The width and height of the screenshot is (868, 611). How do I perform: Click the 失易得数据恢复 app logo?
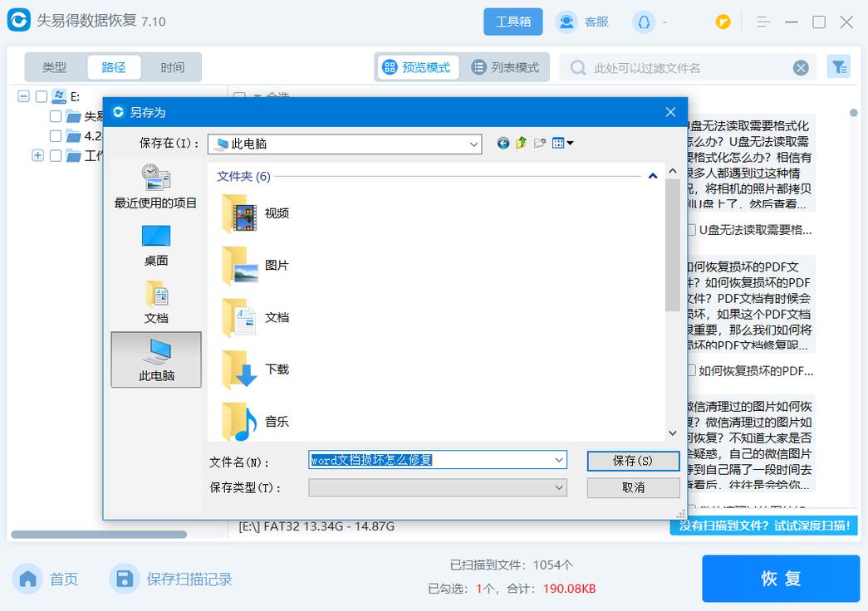19,21
